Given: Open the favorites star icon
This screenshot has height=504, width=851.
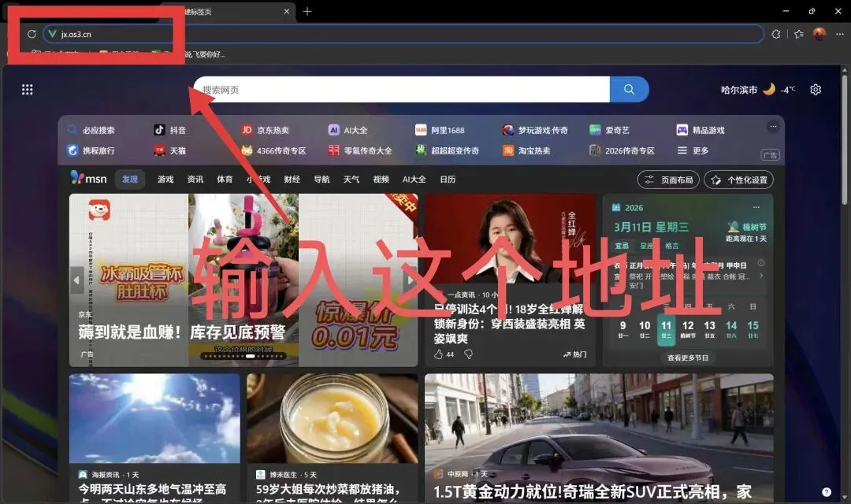Looking at the screenshot, I should coord(799,34).
